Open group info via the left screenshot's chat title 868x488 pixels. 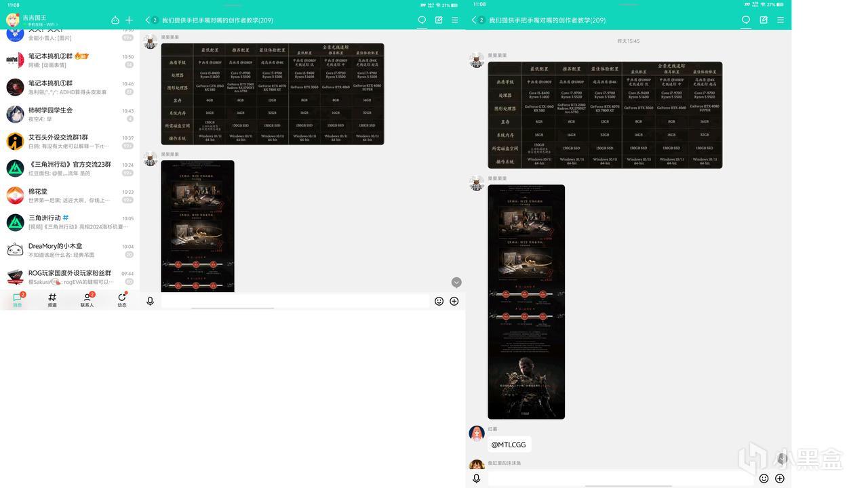(218, 20)
